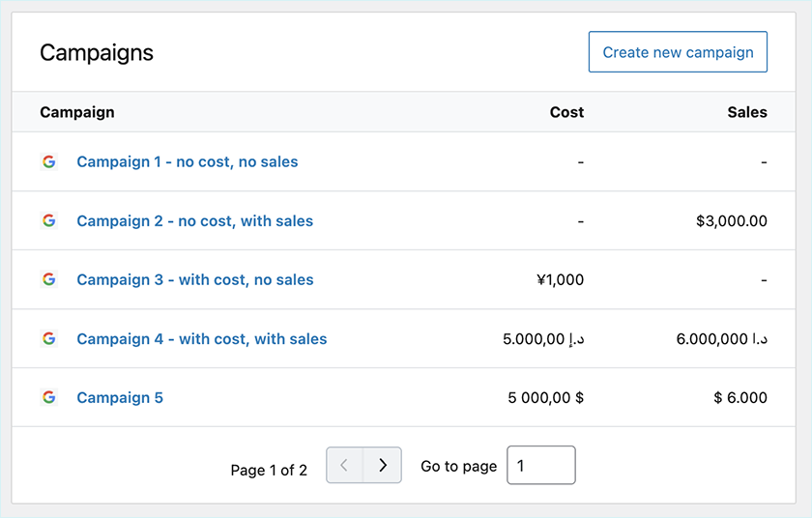Select Campaign 3 - with cost, no sales link
Screen dimensions: 812x518
[x=195, y=280]
